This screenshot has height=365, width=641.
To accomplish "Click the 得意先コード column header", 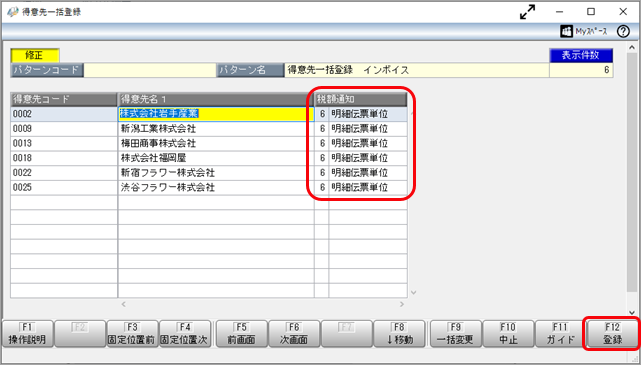I will point(64,99).
